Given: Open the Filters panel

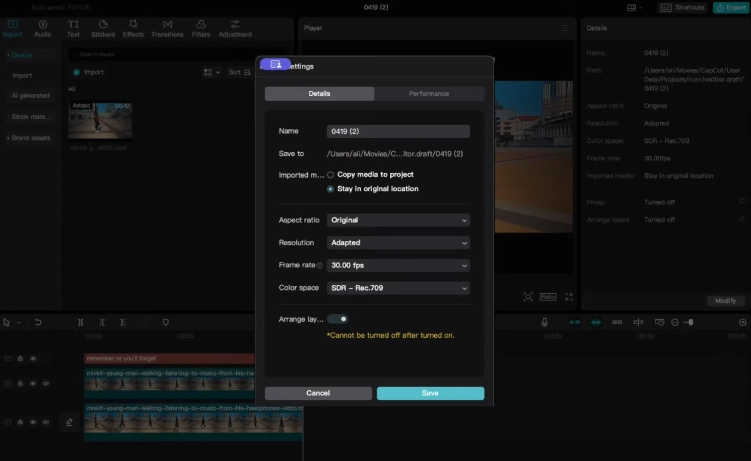Looking at the screenshot, I should 201,28.
